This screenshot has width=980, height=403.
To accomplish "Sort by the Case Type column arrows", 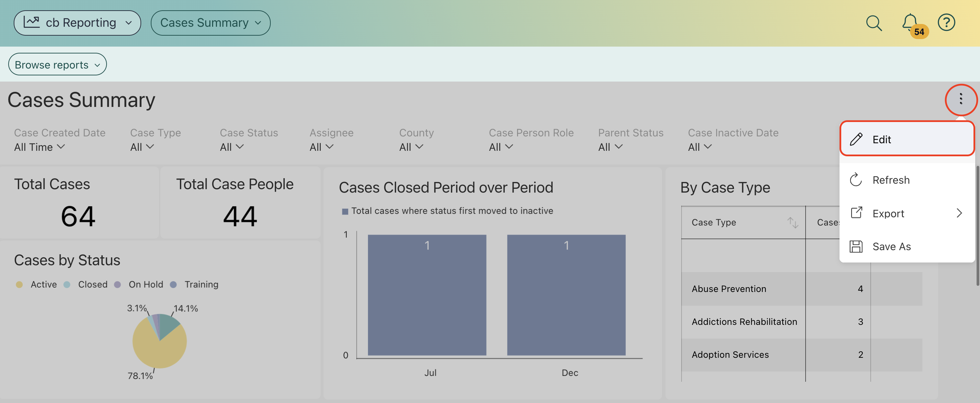I will pyautogui.click(x=793, y=222).
